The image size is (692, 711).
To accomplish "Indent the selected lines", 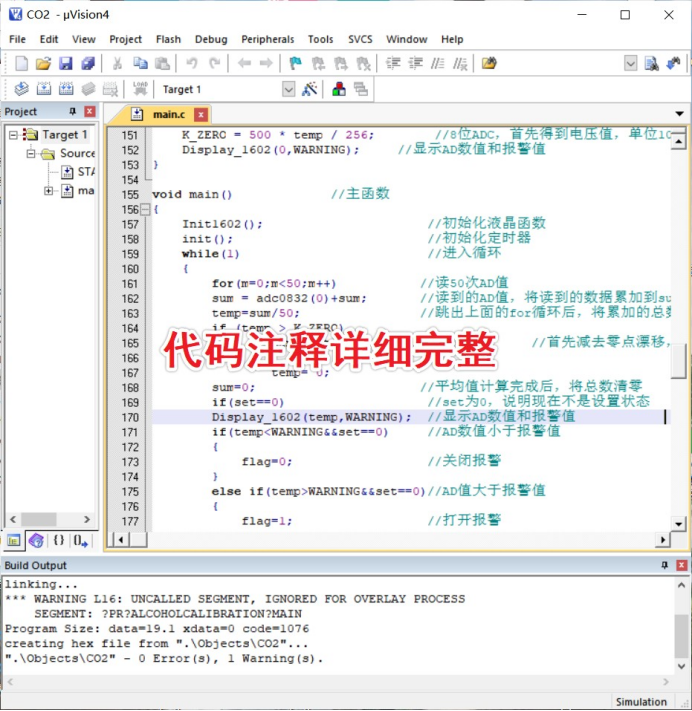I will pos(393,63).
